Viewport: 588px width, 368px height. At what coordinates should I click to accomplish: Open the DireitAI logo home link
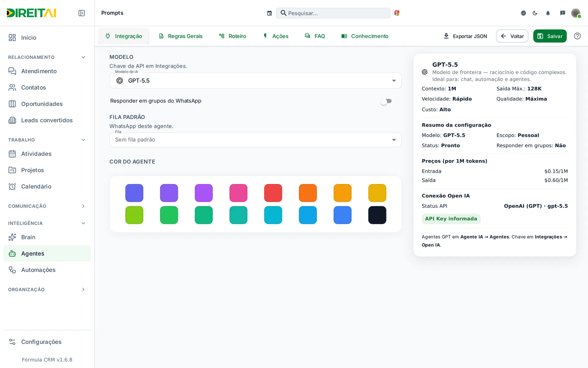(32, 13)
